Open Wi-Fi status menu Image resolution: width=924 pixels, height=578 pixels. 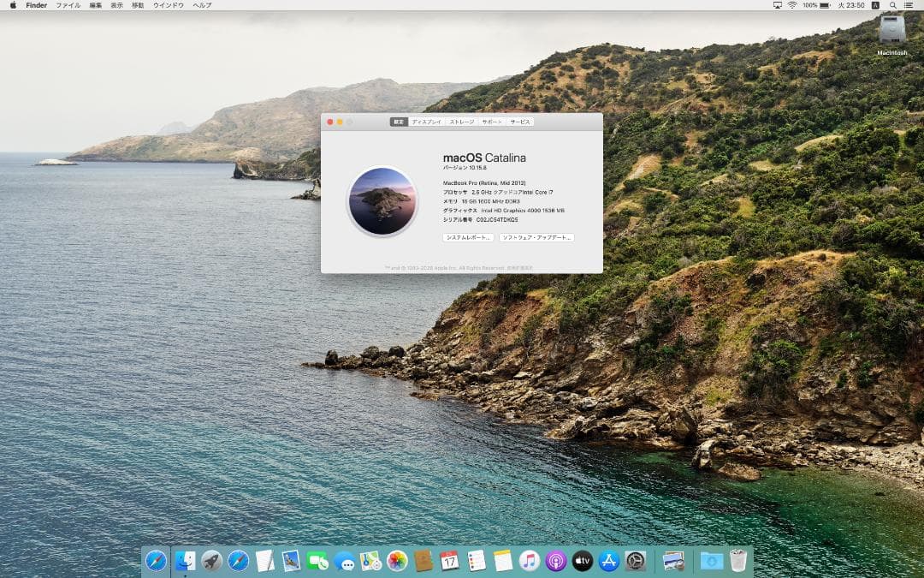792,5
